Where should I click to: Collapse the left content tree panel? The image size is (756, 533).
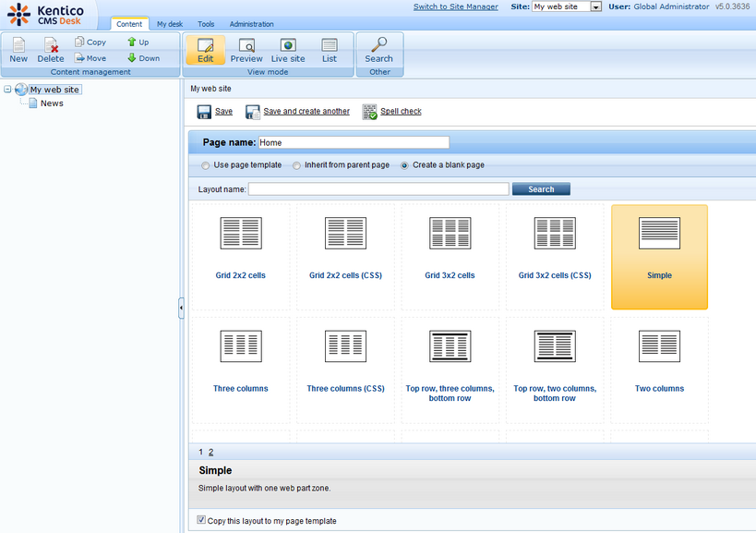pos(181,308)
